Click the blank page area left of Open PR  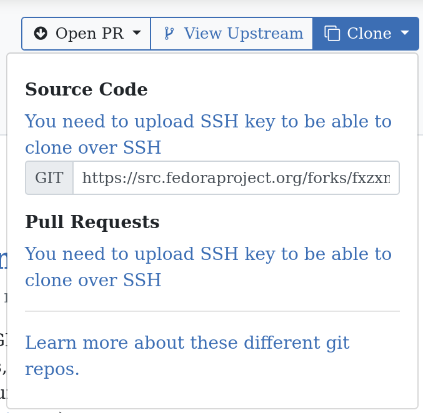tap(10, 33)
